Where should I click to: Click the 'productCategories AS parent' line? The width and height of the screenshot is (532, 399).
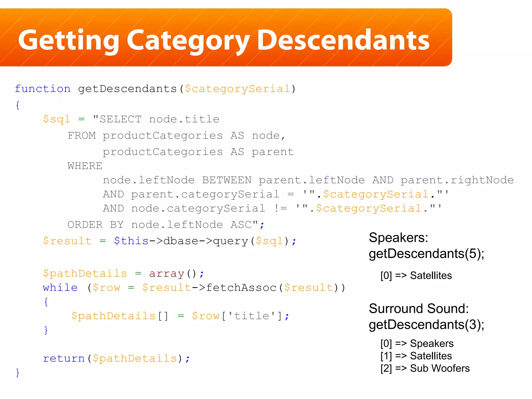[x=198, y=152]
